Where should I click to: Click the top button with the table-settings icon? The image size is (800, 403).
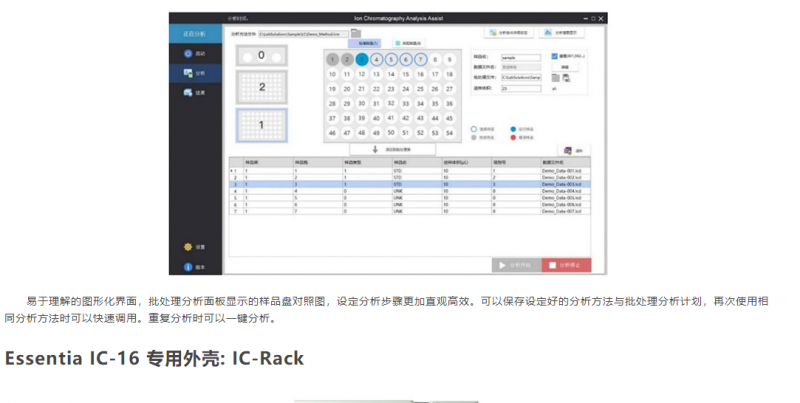click(x=508, y=32)
